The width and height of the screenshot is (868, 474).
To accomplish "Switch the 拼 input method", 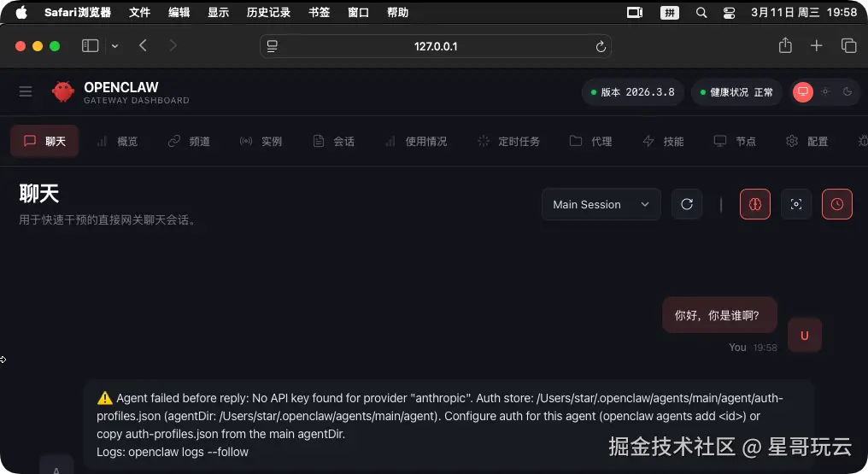I will tap(670, 12).
